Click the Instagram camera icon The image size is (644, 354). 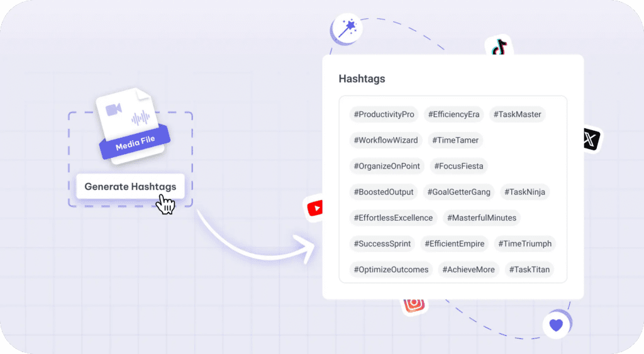coord(414,304)
